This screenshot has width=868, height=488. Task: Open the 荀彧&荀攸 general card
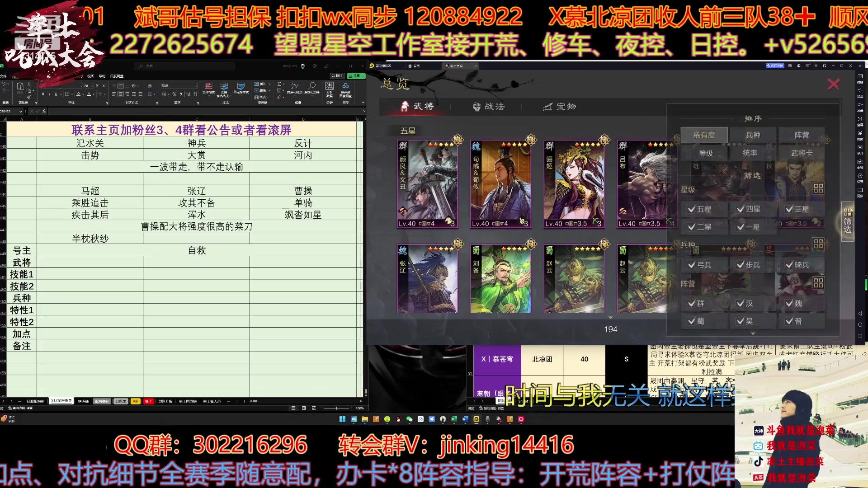[500, 184]
